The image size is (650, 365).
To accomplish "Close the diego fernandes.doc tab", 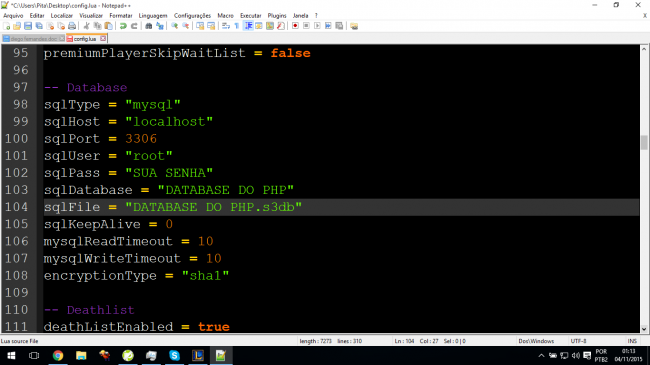I will click(62, 39).
